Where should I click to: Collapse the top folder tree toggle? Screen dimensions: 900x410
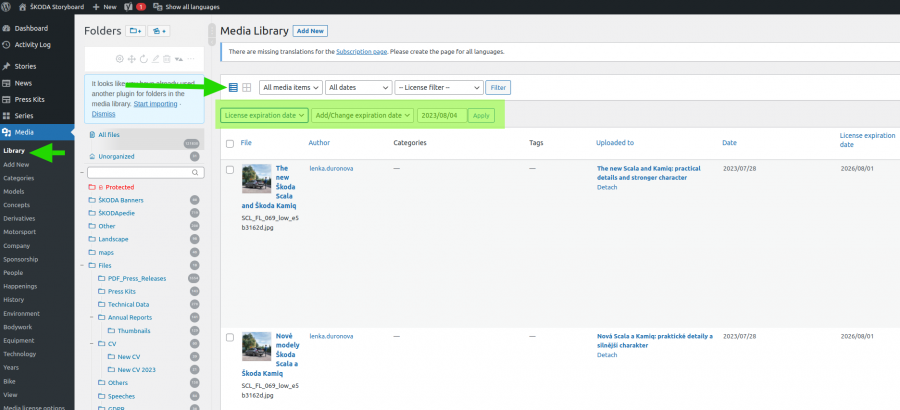pyautogui.click(x=82, y=172)
